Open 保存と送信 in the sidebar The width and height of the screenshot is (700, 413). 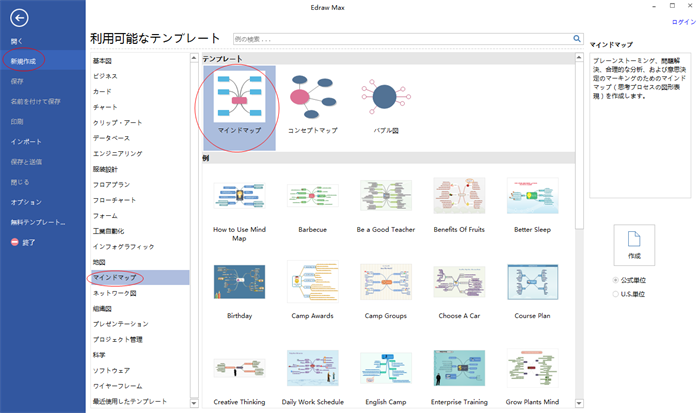26,162
